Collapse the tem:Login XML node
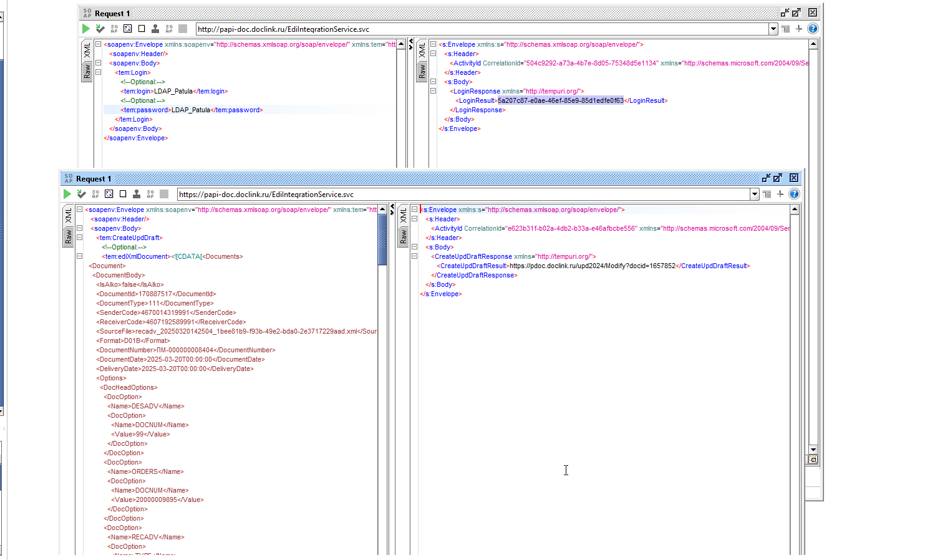 [99, 72]
